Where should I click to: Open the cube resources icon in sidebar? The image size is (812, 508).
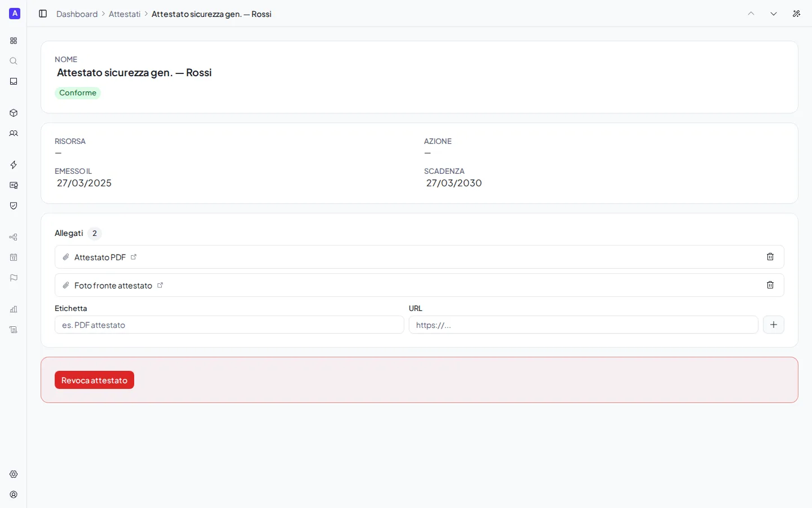14,113
